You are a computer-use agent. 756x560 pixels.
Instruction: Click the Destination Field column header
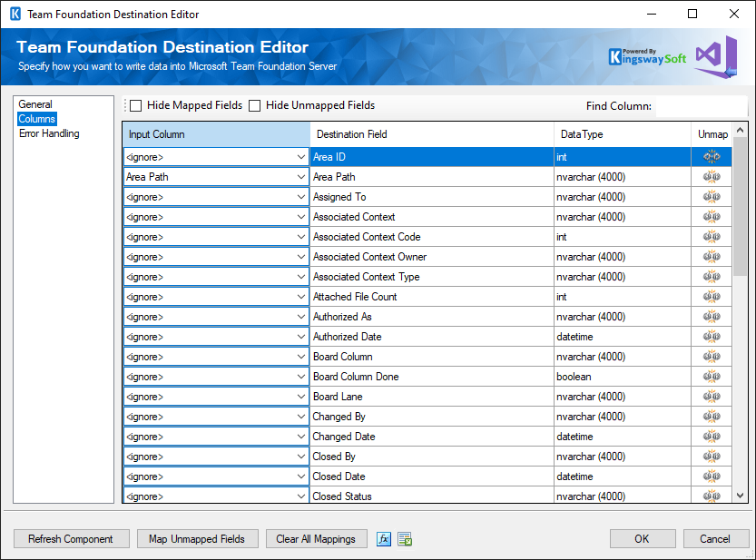[x=432, y=134]
